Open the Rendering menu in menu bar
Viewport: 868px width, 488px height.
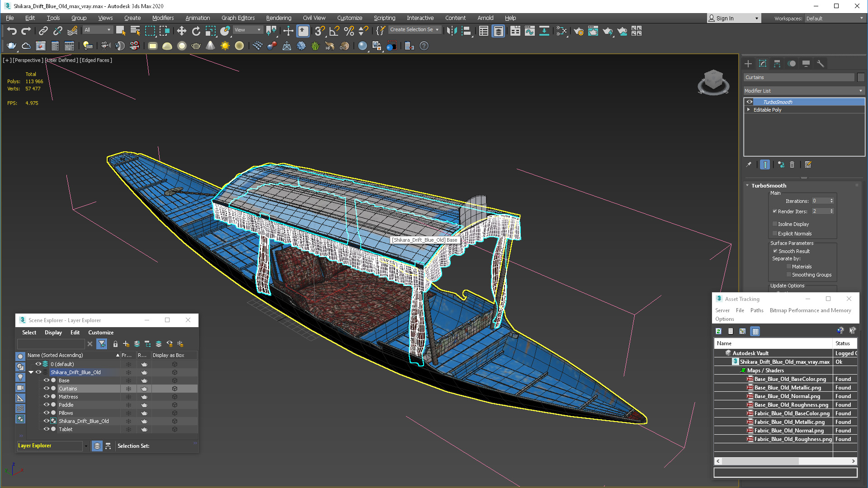click(x=278, y=17)
